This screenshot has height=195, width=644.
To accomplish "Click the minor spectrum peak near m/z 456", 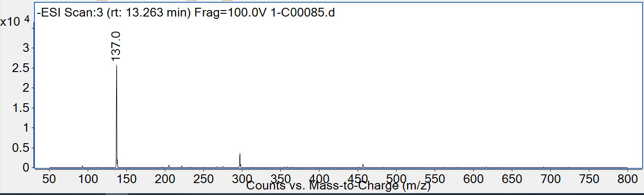I will click(363, 166).
